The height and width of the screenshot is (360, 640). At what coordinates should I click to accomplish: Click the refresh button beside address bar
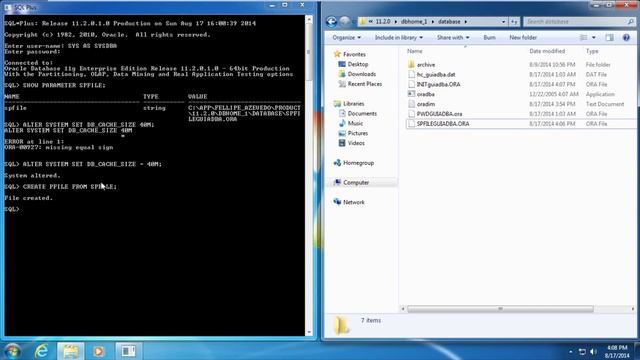[x=515, y=22]
